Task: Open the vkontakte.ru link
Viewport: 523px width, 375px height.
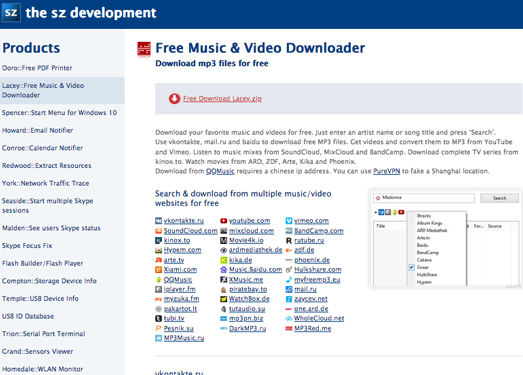Action: tap(183, 221)
